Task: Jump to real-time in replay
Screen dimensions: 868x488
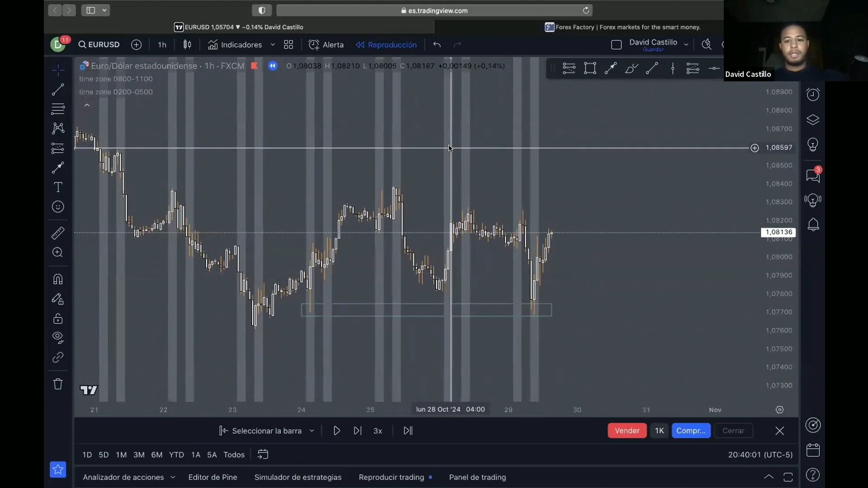Action: (x=408, y=431)
